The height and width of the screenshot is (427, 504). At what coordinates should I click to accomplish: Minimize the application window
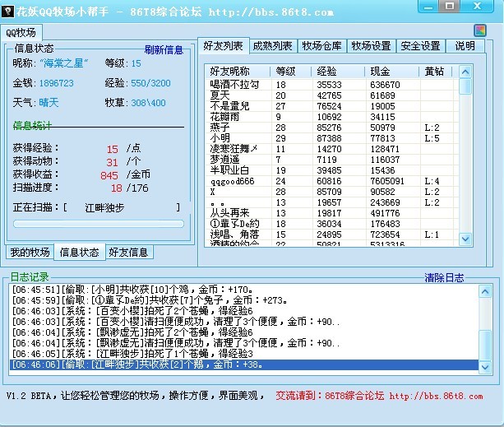(x=428, y=7)
